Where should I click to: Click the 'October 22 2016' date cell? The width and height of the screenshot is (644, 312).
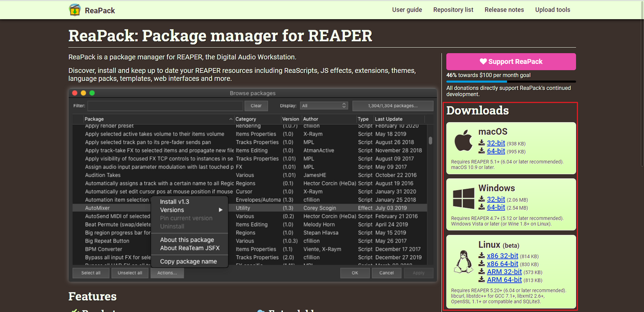click(395, 175)
